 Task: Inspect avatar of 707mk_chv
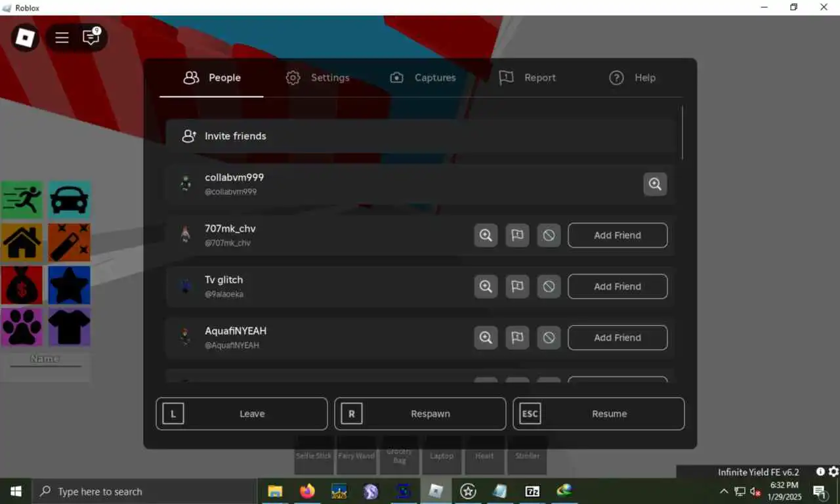[x=486, y=235]
